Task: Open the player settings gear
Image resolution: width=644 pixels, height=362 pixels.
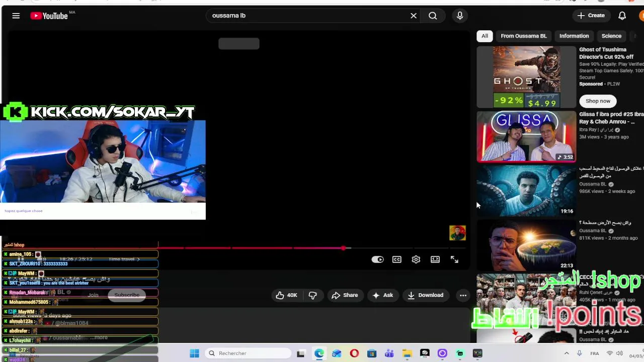Action: (416, 259)
